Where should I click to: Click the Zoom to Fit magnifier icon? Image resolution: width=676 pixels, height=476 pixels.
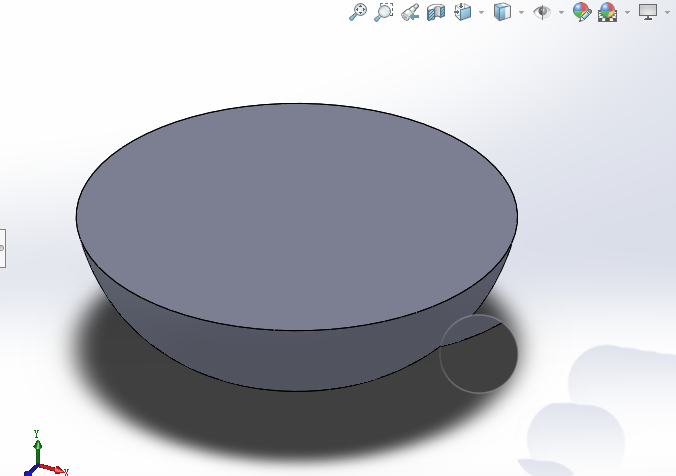(358, 12)
